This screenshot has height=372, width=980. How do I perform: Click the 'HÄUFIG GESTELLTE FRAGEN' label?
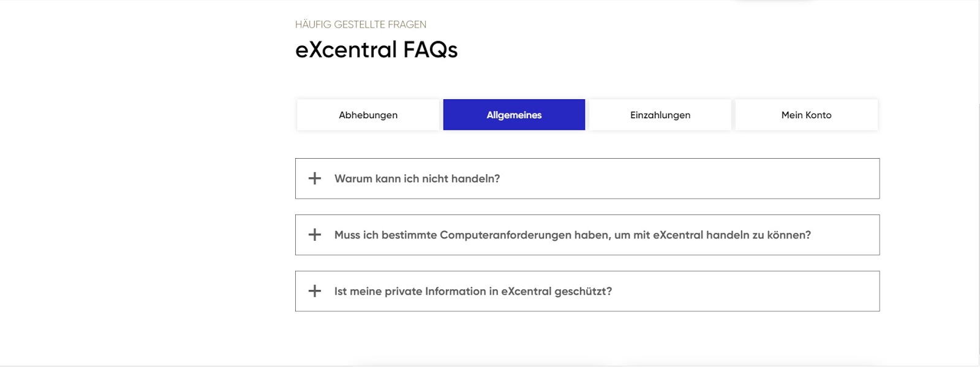pyautogui.click(x=361, y=25)
